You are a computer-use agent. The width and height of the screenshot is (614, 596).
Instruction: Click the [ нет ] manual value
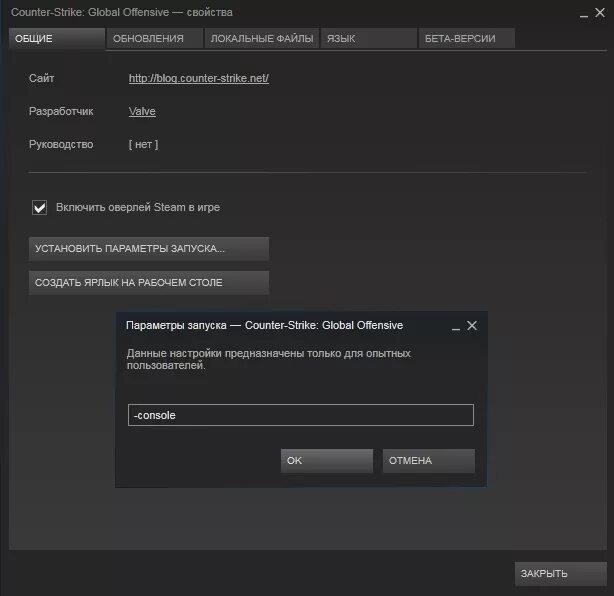143,144
